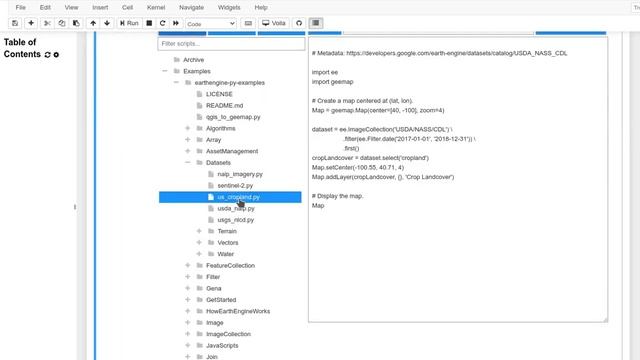The width and height of the screenshot is (640, 360).
Task: Restart the kernel icon
Action: point(162,23)
